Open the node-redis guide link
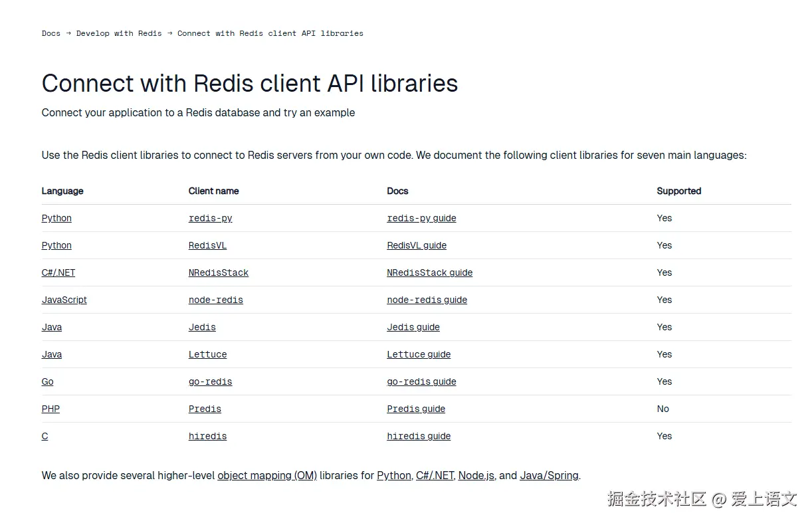This screenshot has height=523, width=812. [x=427, y=300]
